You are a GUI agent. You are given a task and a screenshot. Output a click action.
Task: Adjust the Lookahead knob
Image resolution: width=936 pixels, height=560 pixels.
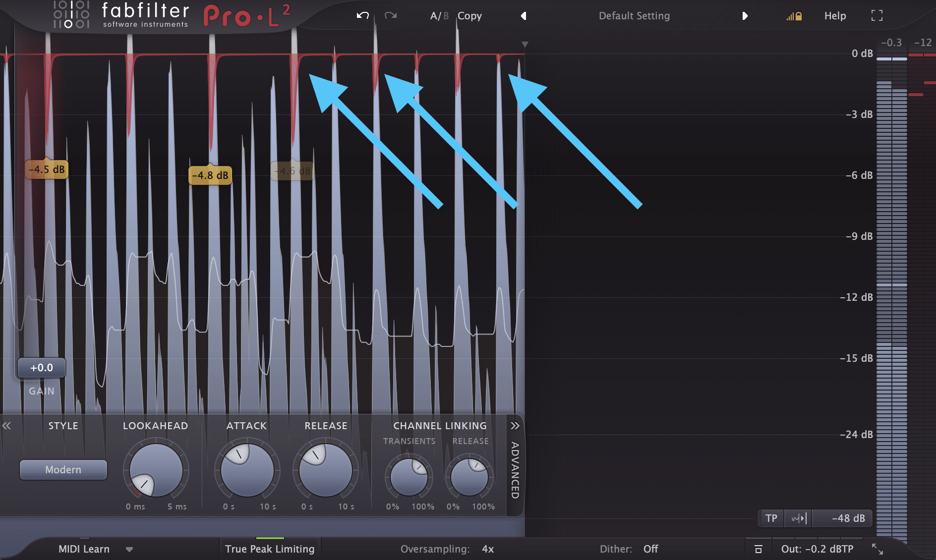155,471
